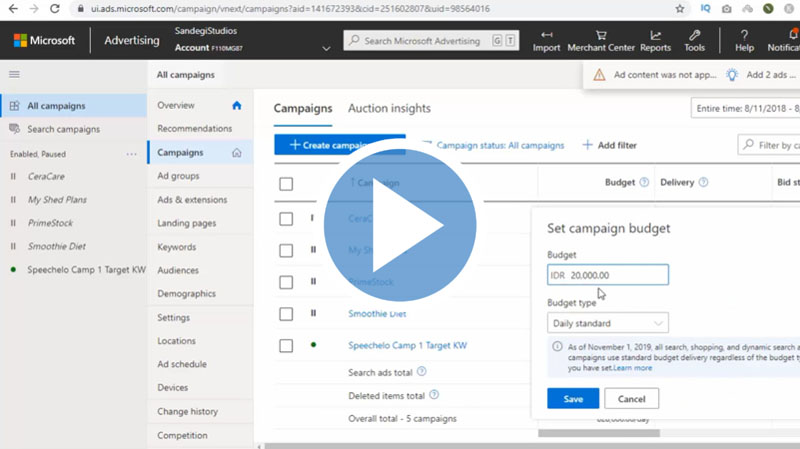Toggle the select-all campaigns checkbox
Image resolution: width=800 pixels, height=449 pixels.
(x=286, y=184)
